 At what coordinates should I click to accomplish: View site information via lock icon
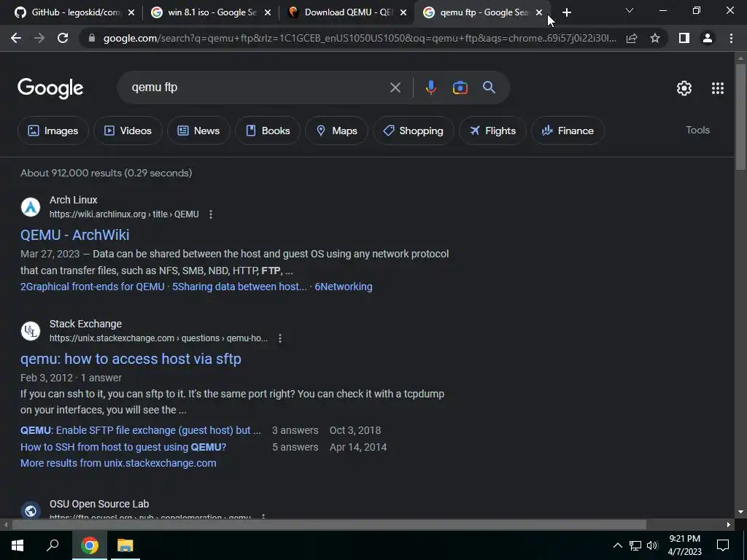pyautogui.click(x=92, y=38)
